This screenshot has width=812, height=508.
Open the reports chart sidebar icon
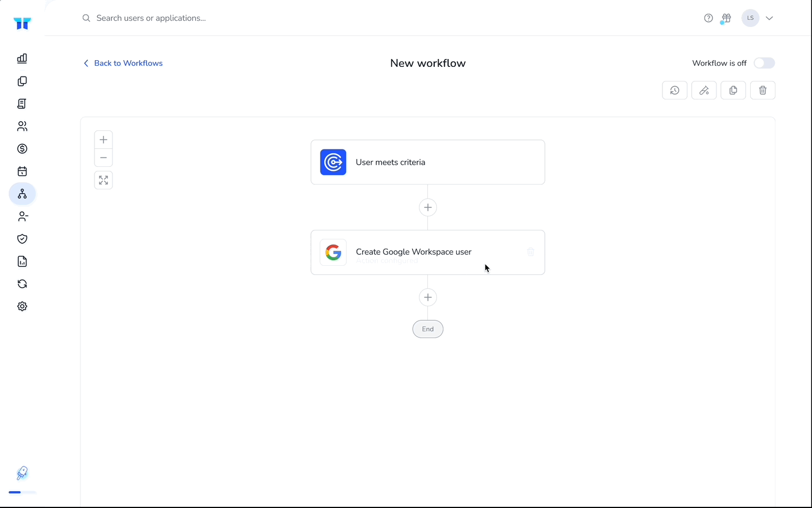pyautogui.click(x=22, y=261)
